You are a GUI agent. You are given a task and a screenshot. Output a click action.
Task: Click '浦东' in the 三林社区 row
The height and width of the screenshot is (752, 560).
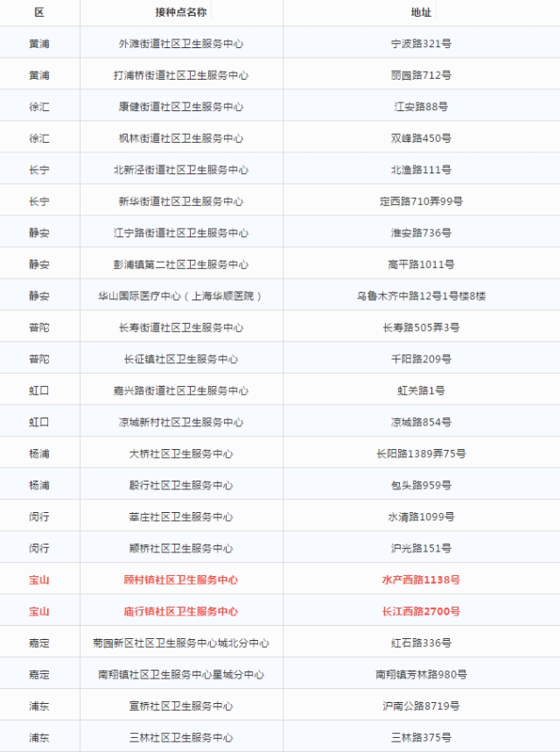pyautogui.click(x=39, y=738)
